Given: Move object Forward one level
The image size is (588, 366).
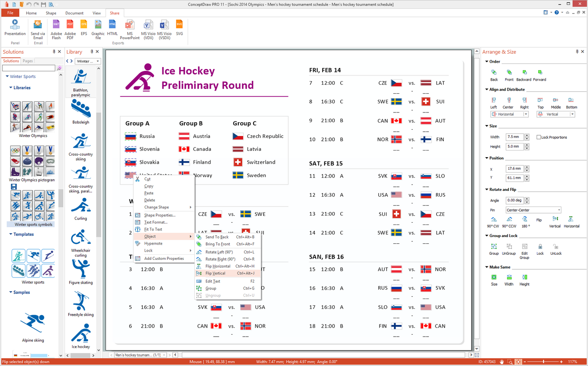Looking at the screenshot, I should point(540,75).
